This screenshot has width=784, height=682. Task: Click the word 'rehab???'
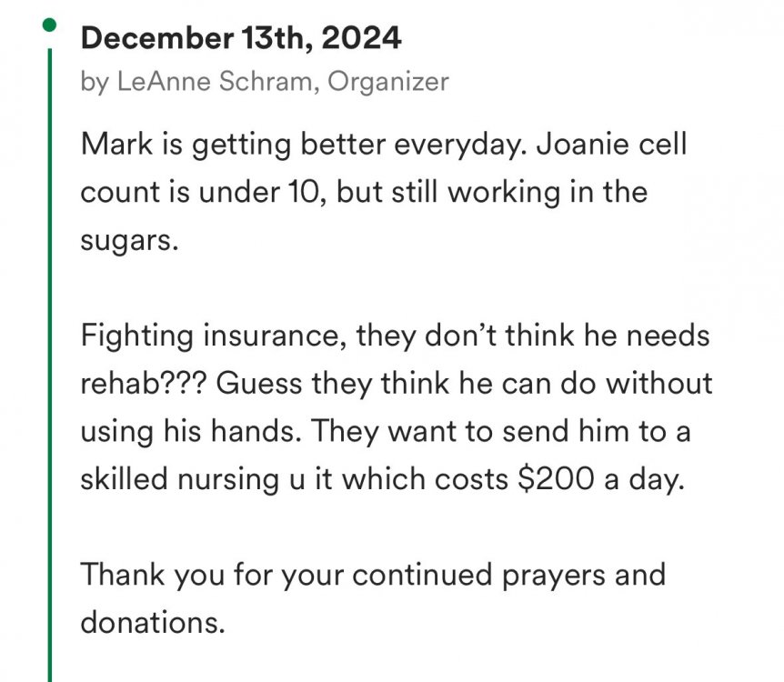coord(144,381)
